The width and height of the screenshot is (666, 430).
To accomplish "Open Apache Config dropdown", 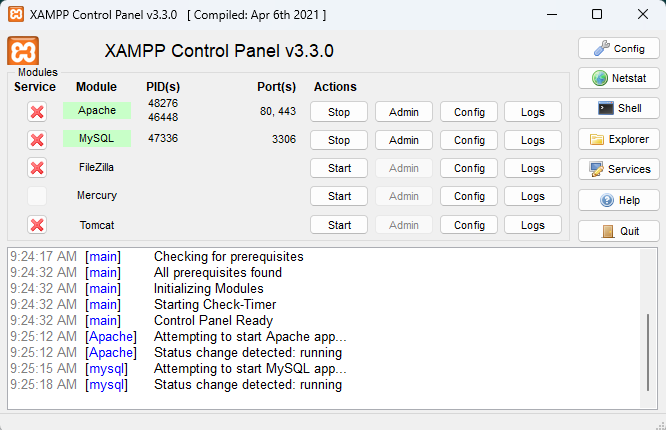I will click(469, 112).
